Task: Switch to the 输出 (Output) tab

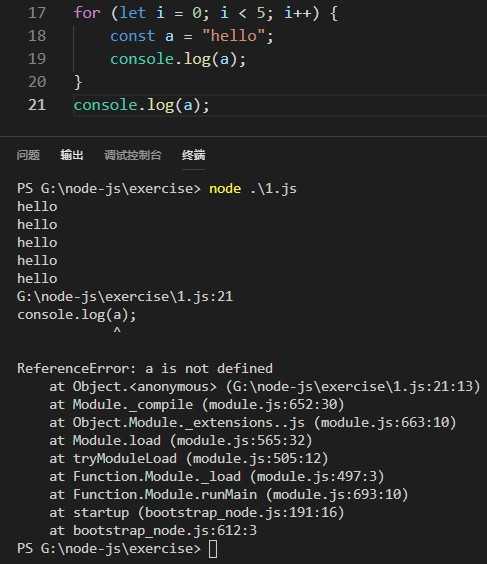Action: click(x=72, y=155)
